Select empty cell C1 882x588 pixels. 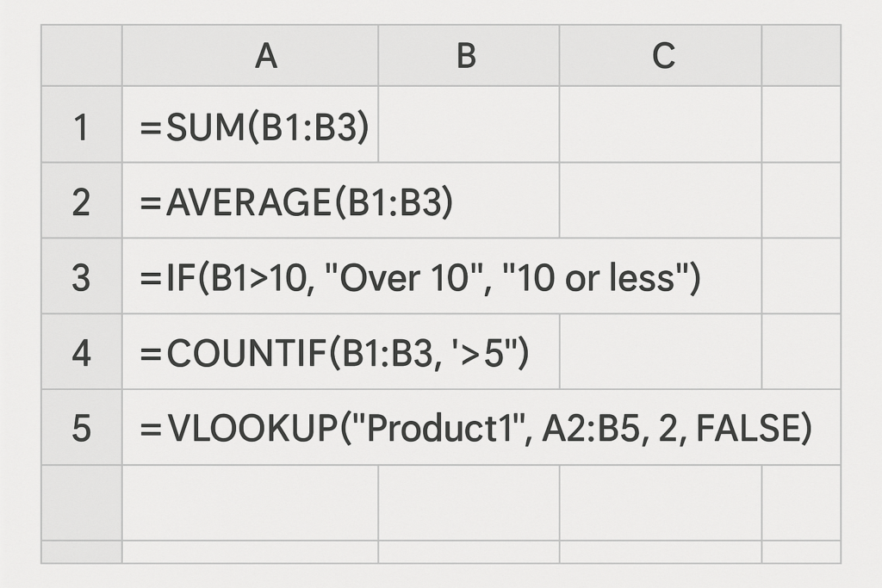661,124
